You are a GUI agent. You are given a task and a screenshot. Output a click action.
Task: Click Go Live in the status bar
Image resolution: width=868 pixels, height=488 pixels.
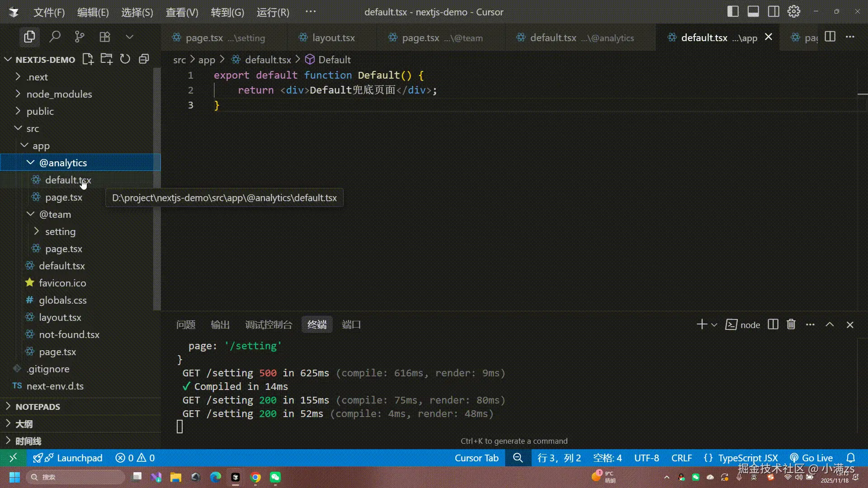coord(811,458)
